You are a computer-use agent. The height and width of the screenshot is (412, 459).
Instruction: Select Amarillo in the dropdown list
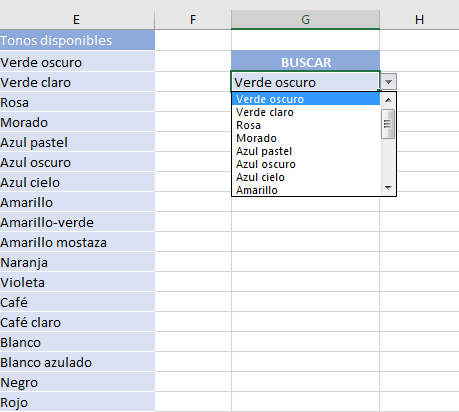click(x=306, y=190)
